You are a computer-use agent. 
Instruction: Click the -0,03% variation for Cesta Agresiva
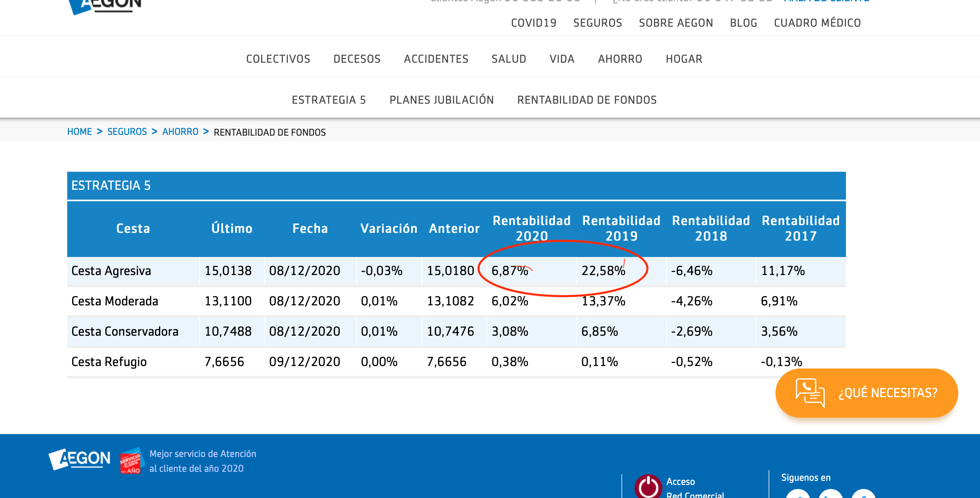(x=382, y=271)
